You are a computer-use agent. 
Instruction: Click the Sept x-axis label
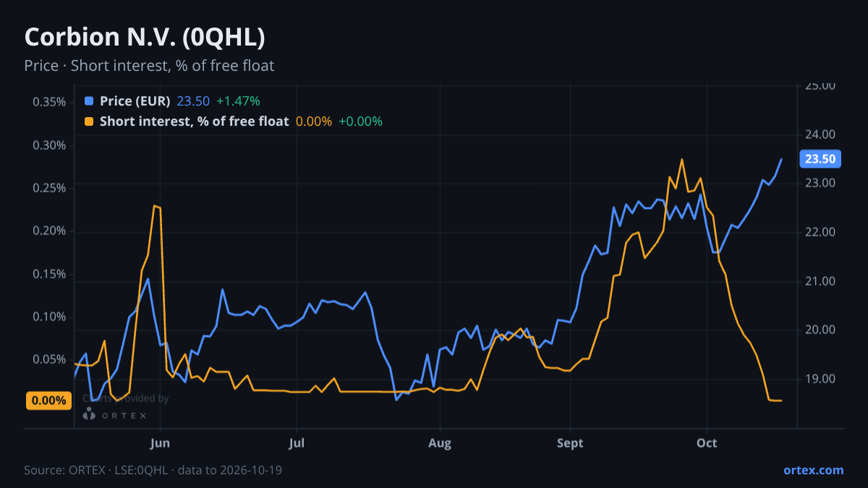(571, 442)
